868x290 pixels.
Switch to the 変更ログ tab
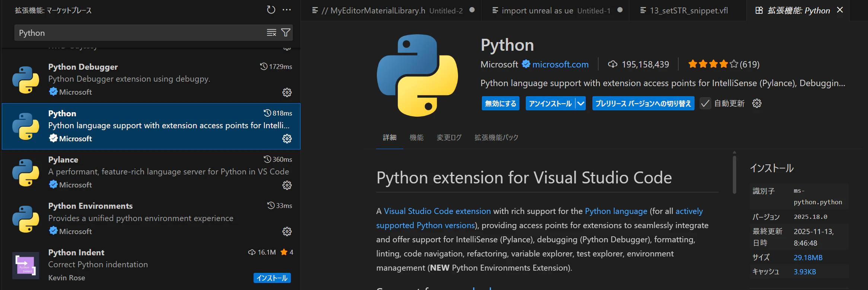tap(449, 138)
